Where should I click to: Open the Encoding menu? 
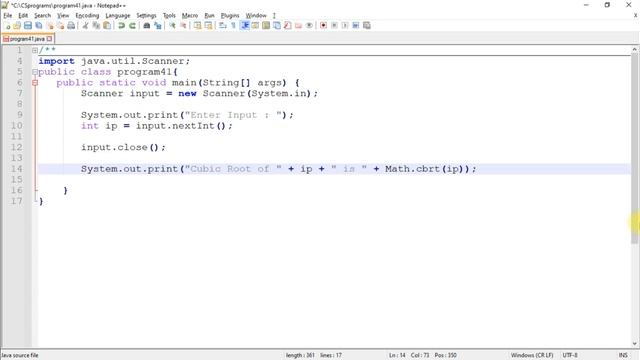coord(87,16)
